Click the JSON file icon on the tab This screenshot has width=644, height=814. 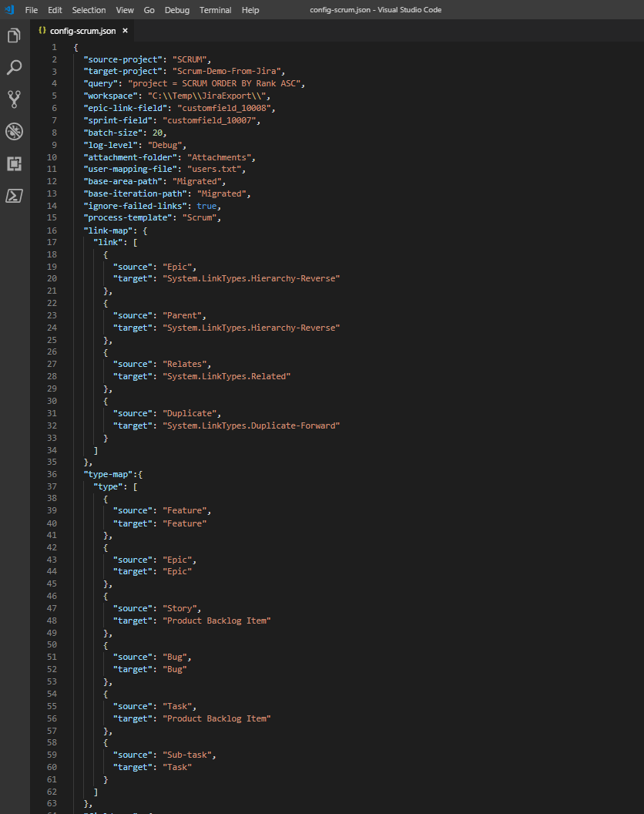pos(42,31)
